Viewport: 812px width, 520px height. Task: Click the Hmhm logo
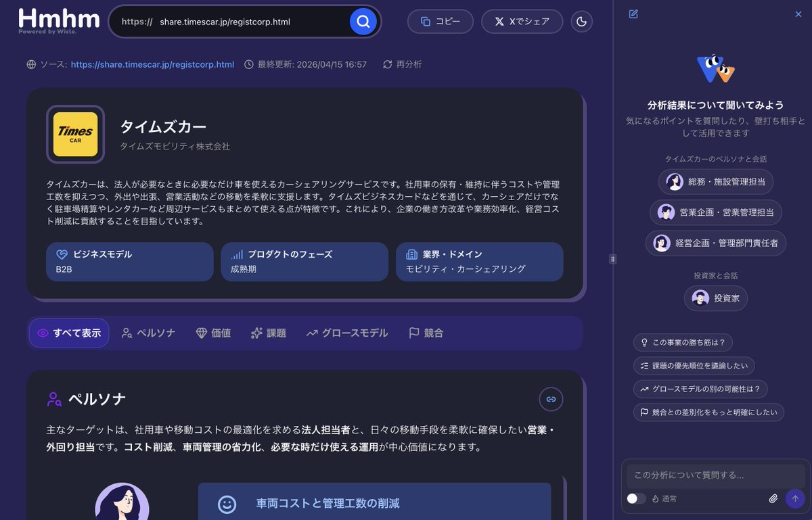[x=60, y=20]
